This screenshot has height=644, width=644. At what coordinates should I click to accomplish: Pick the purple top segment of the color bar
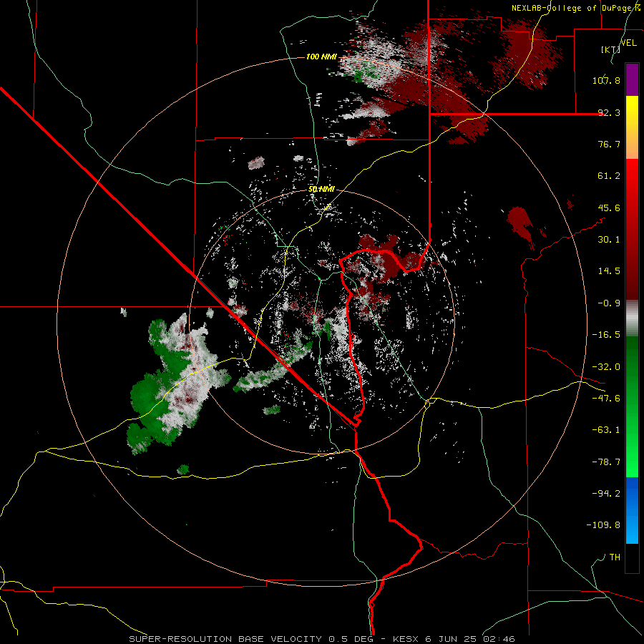[632, 79]
